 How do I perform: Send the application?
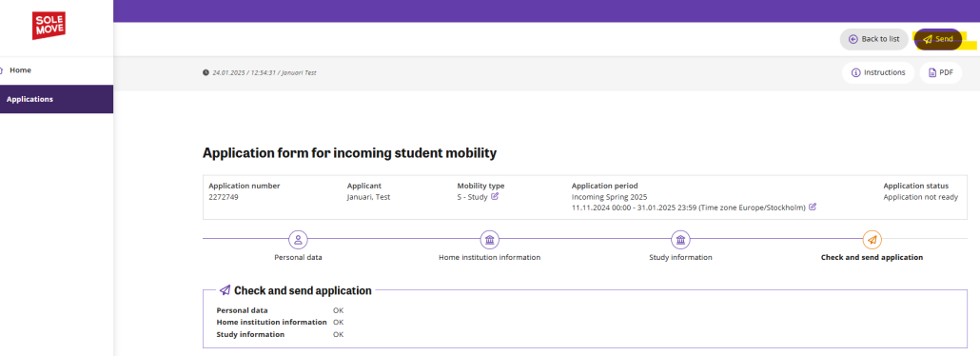937,39
